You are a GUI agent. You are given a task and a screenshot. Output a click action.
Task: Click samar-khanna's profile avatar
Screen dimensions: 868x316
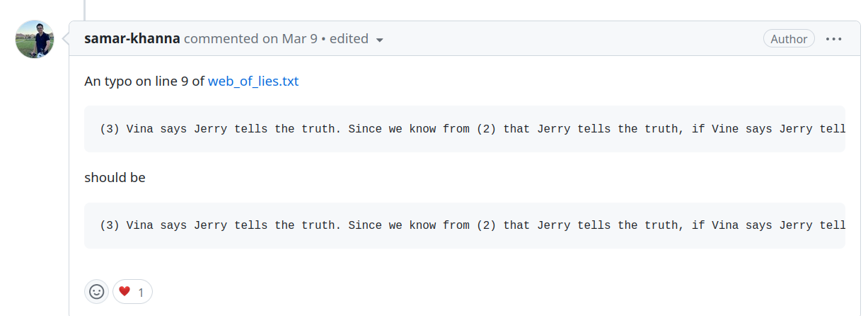pyautogui.click(x=35, y=40)
